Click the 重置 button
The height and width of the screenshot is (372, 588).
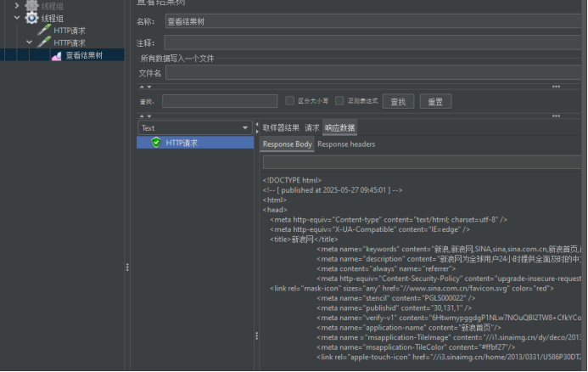[435, 101]
